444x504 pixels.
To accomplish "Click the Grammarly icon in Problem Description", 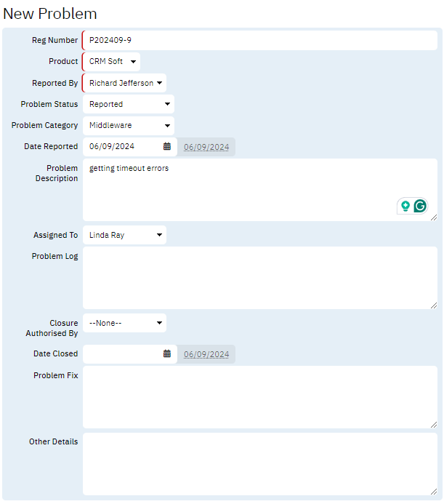I will click(x=420, y=206).
